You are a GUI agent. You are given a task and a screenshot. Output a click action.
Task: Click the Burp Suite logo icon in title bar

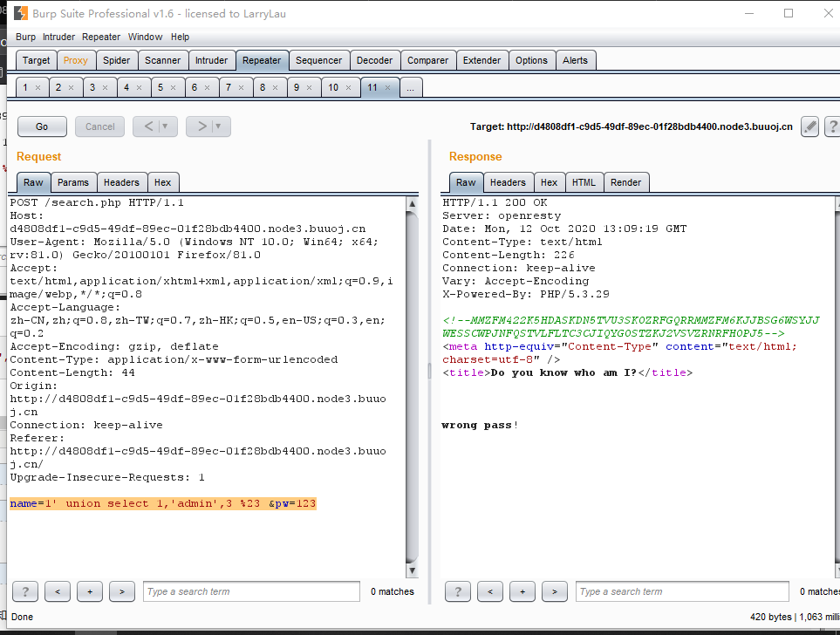pyautogui.click(x=20, y=13)
